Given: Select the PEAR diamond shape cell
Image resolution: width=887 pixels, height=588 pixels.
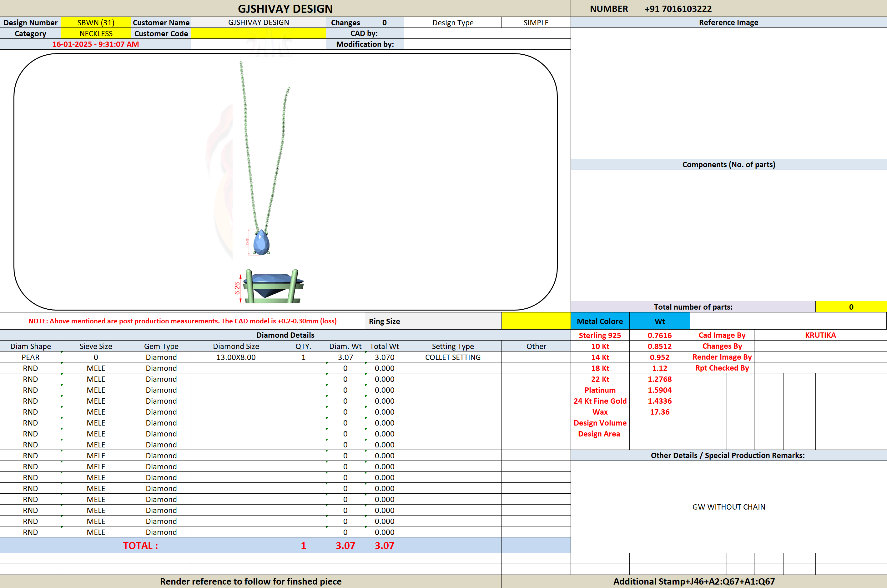Looking at the screenshot, I should coord(30,357).
